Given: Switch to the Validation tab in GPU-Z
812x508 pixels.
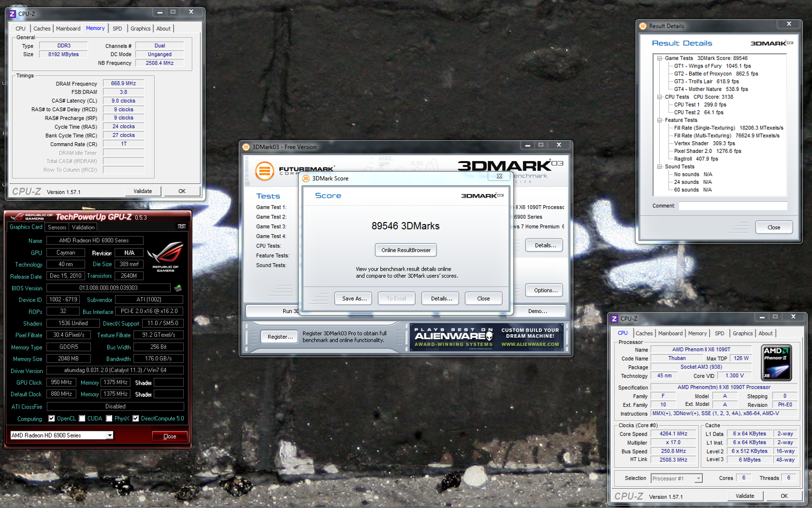Looking at the screenshot, I should point(83,228).
